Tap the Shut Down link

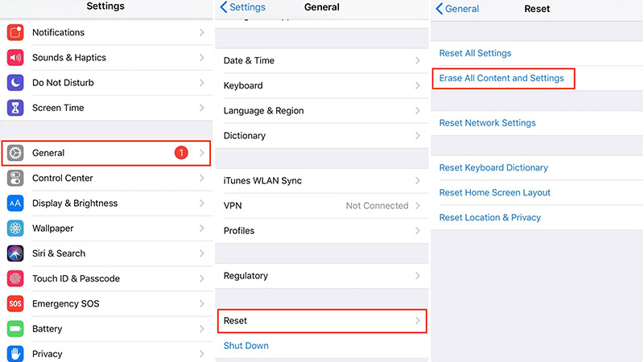246,346
